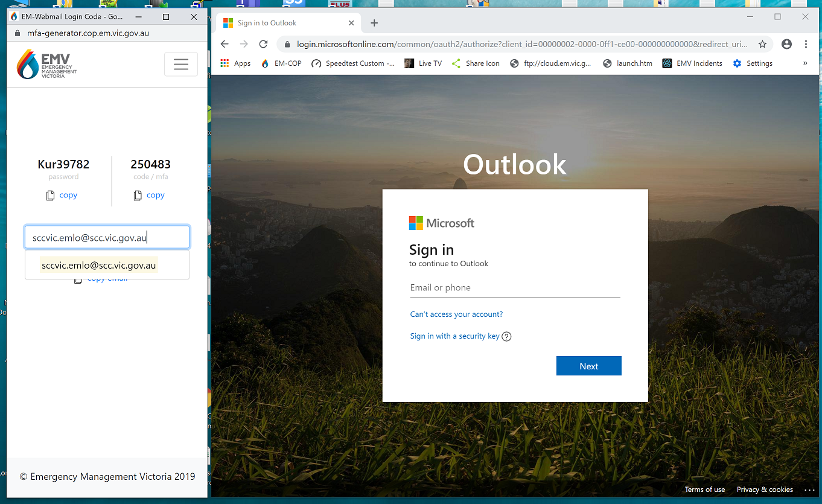Open Privacy & cookies footer link
The height and width of the screenshot is (504, 822).
pyautogui.click(x=765, y=490)
